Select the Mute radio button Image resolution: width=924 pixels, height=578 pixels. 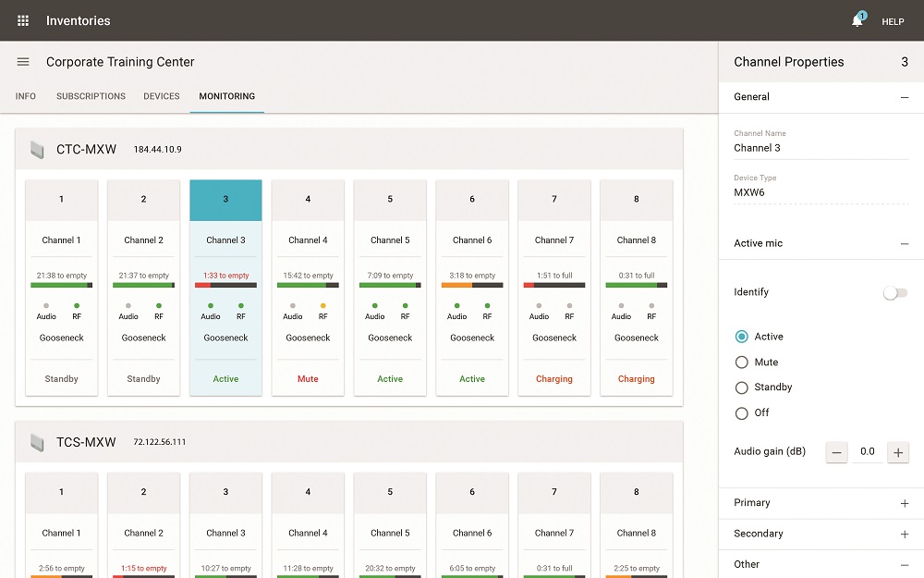click(x=742, y=363)
